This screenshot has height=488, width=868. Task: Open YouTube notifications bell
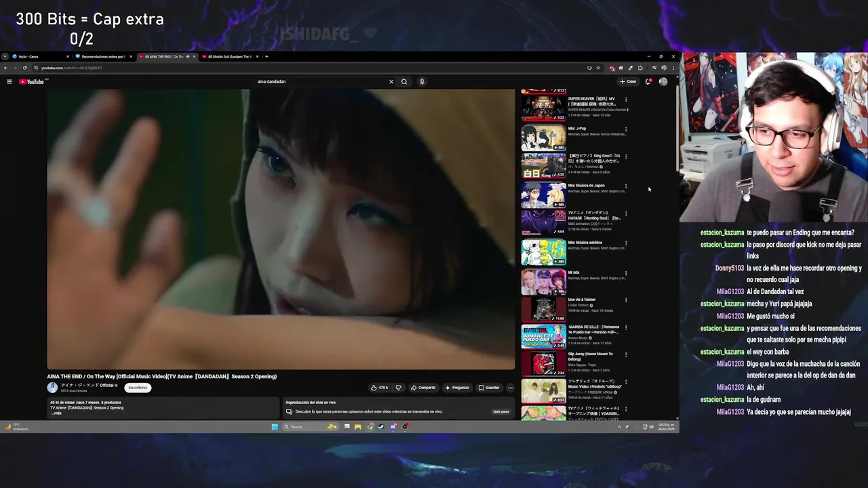(x=649, y=81)
